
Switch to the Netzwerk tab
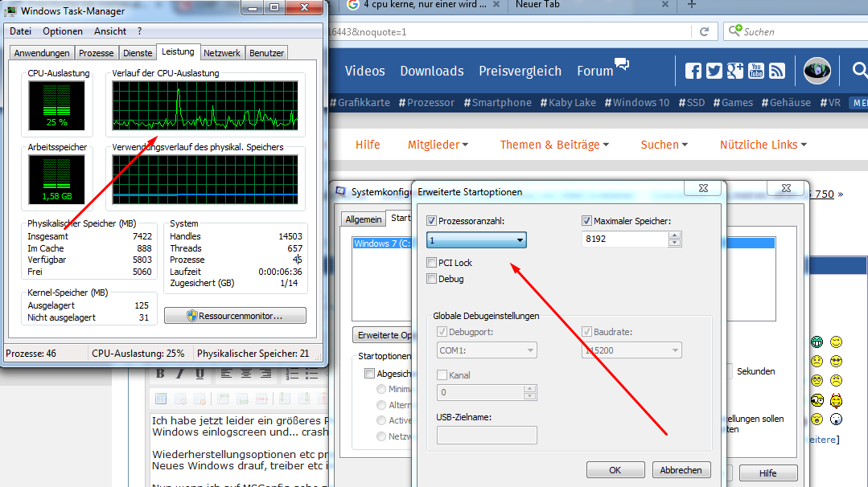click(x=221, y=53)
